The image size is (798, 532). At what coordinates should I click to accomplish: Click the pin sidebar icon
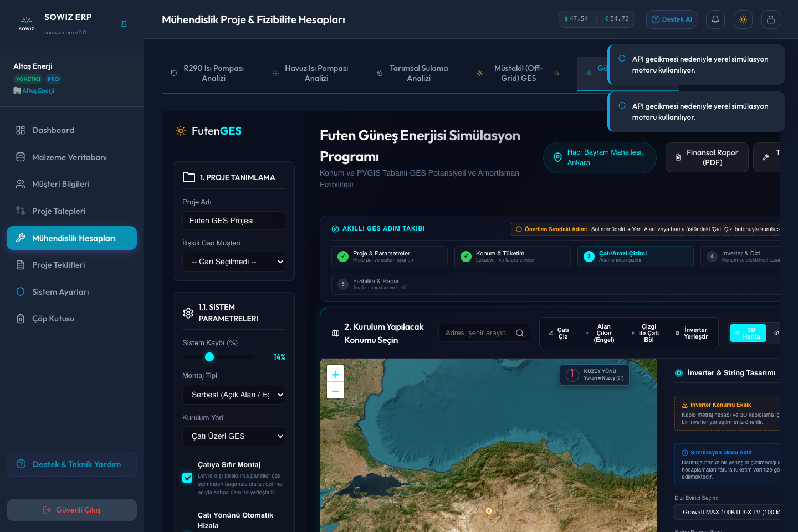(124, 24)
